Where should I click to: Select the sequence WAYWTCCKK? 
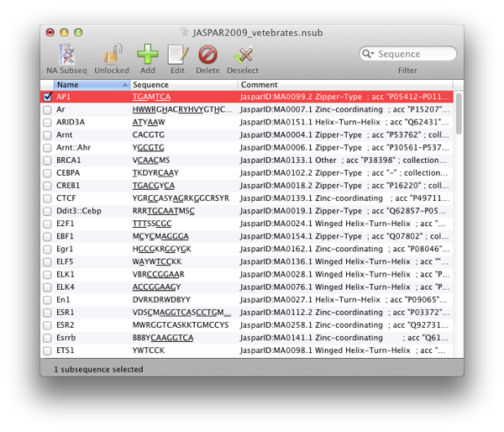click(x=157, y=262)
